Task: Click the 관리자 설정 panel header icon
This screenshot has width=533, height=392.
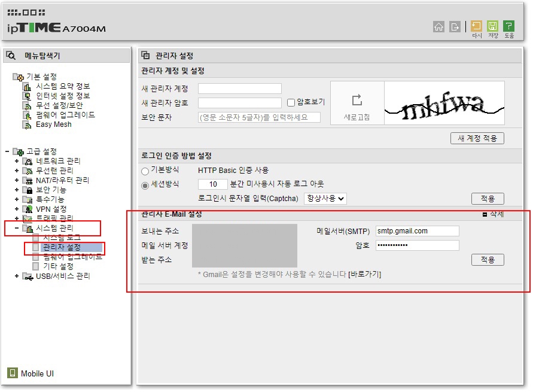Action: [145, 55]
